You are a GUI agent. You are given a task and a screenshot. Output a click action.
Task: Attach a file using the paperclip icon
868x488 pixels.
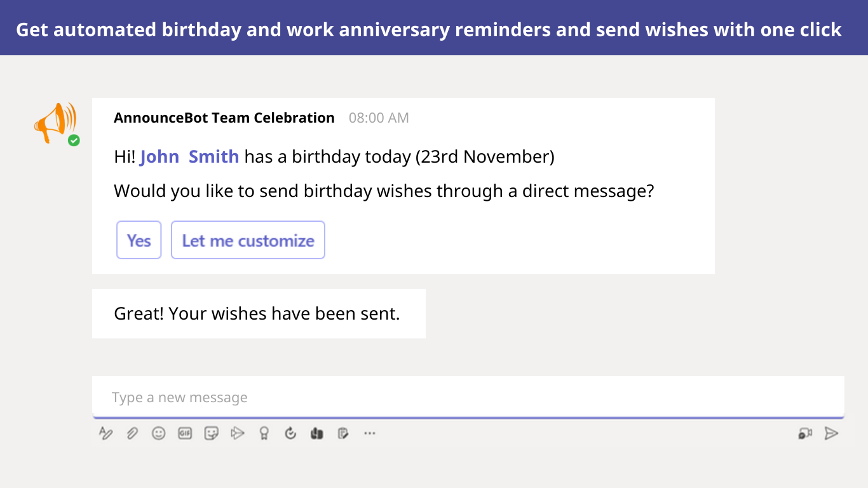tap(132, 433)
